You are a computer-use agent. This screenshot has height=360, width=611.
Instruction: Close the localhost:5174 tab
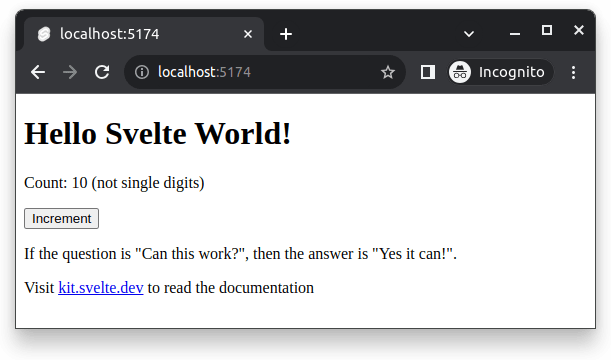pyautogui.click(x=248, y=34)
